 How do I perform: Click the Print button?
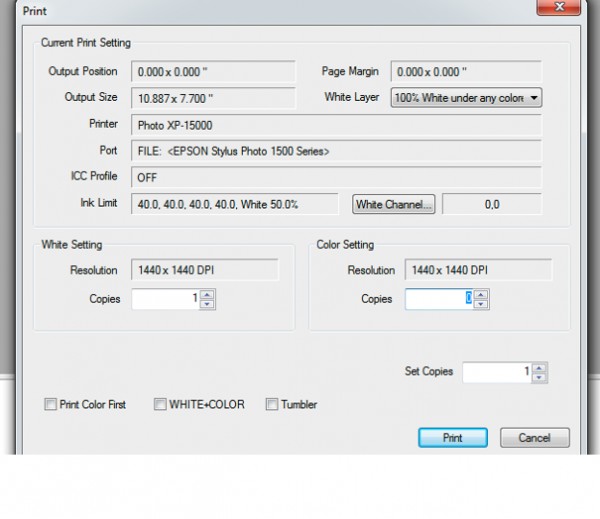452,438
